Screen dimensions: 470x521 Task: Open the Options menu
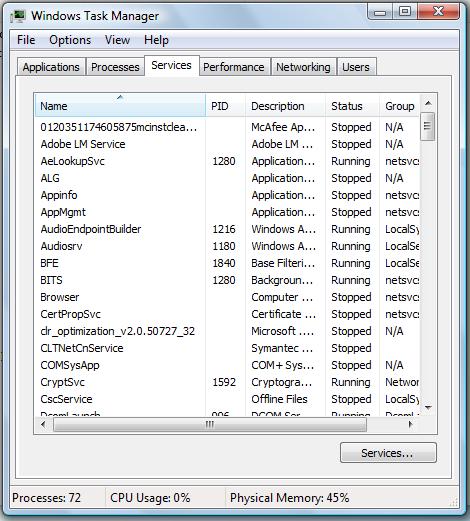click(70, 40)
